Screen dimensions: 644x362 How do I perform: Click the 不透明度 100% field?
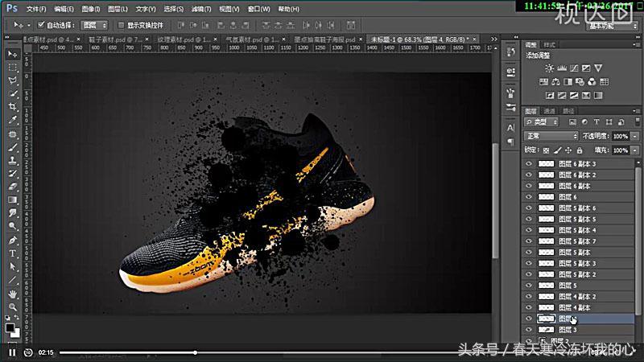620,136
